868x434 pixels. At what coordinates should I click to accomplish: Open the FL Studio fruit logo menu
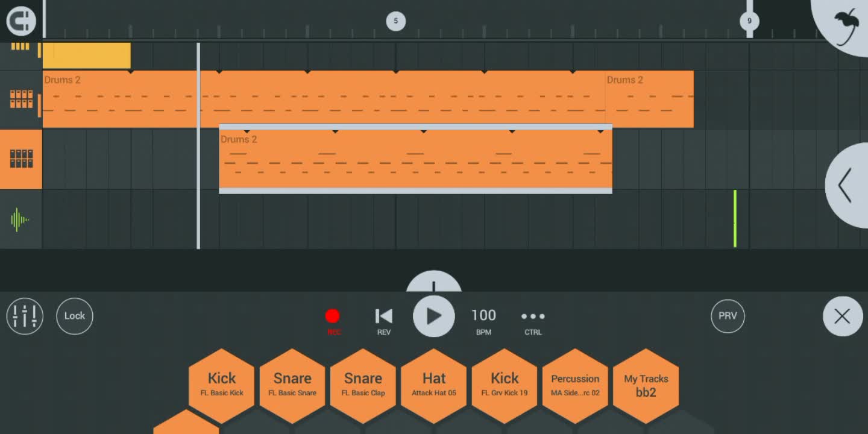(846, 25)
